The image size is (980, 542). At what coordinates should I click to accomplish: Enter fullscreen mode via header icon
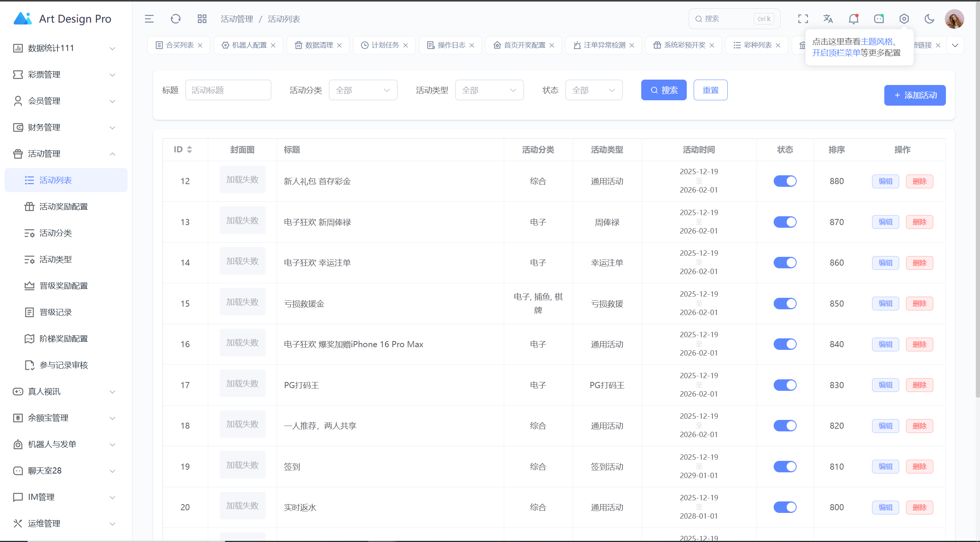(x=803, y=19)
